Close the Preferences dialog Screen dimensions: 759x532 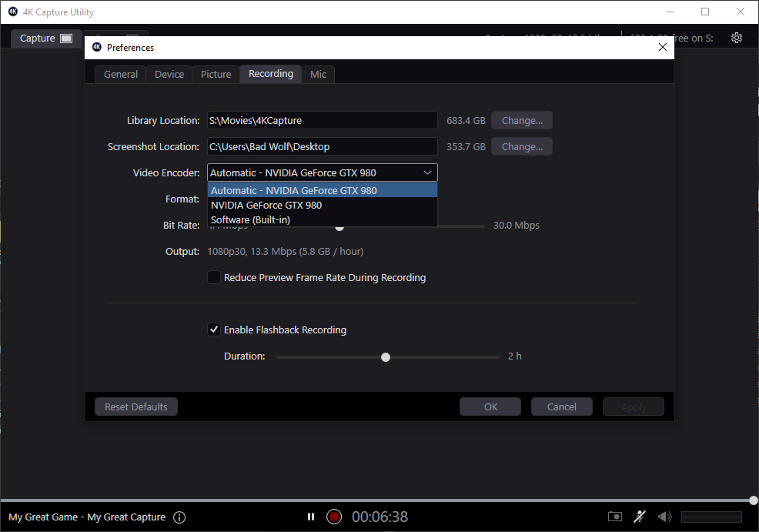coord(662,47)
